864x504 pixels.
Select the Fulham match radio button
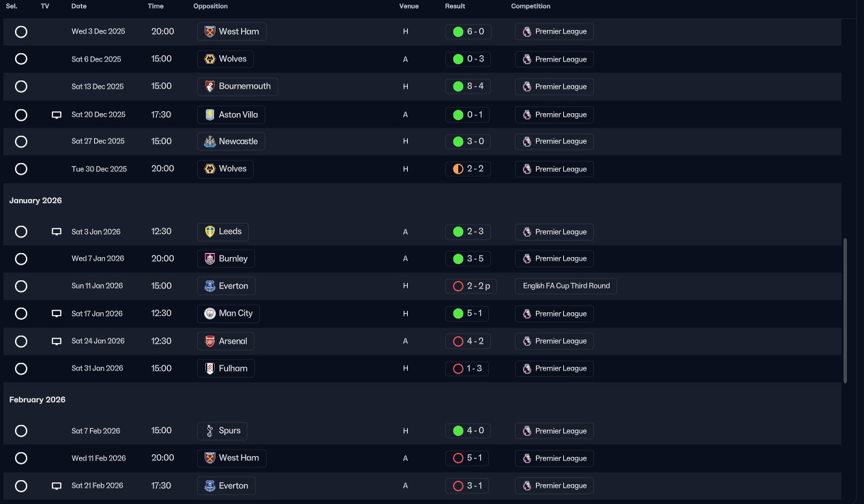[x=21, y=369]
